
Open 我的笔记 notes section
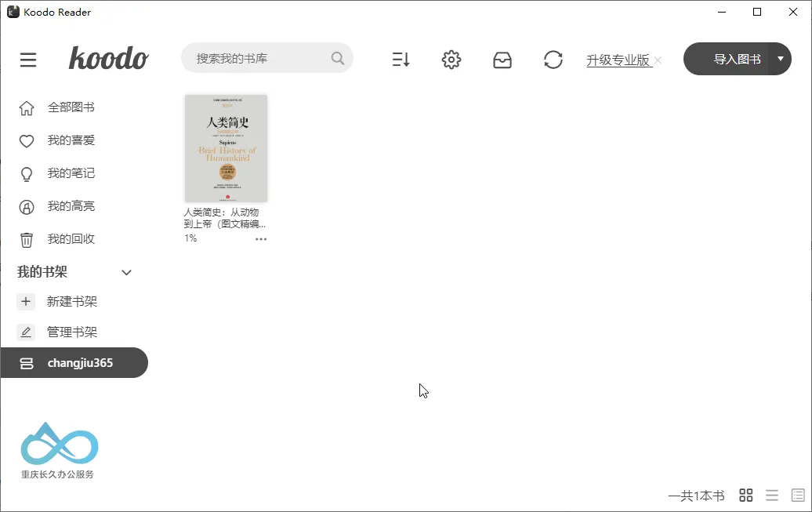[x=71, y=173]
